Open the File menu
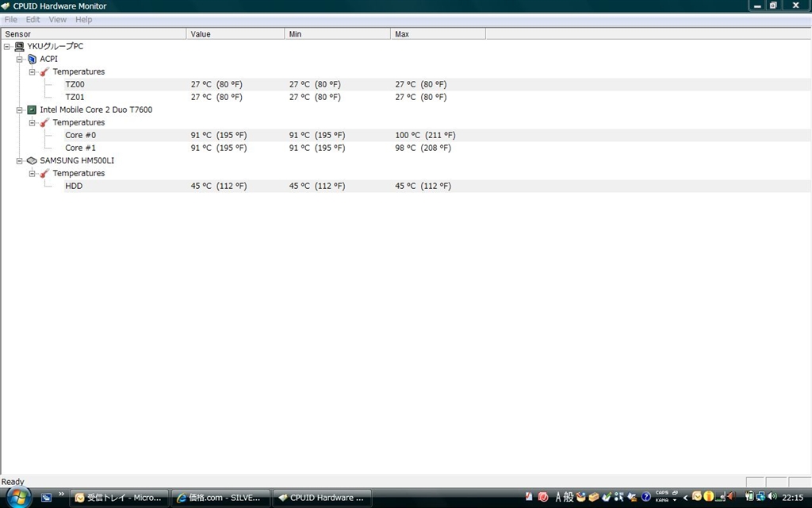 tap(11, 20)
